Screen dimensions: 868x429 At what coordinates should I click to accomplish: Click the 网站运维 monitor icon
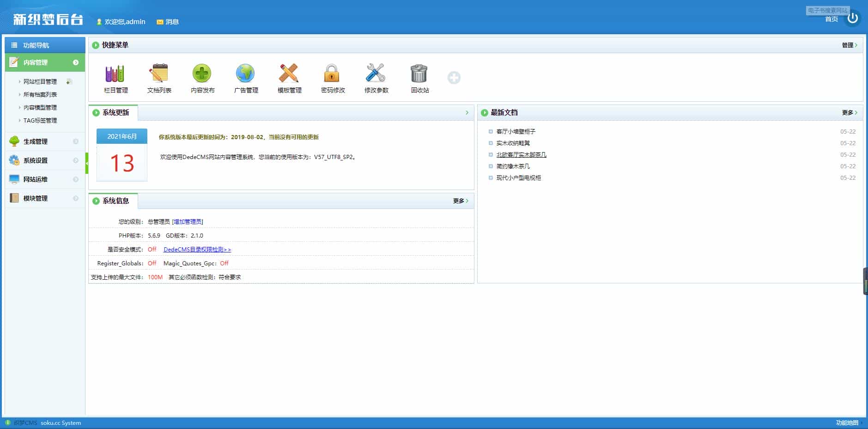click(x=14, y=179)
